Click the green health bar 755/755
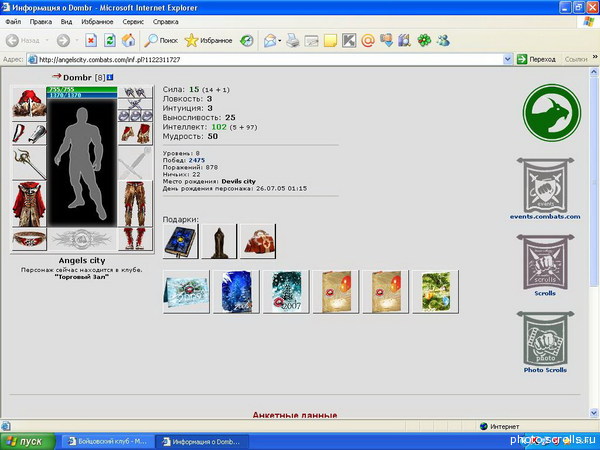600x450 pixels. coord(82,90)
